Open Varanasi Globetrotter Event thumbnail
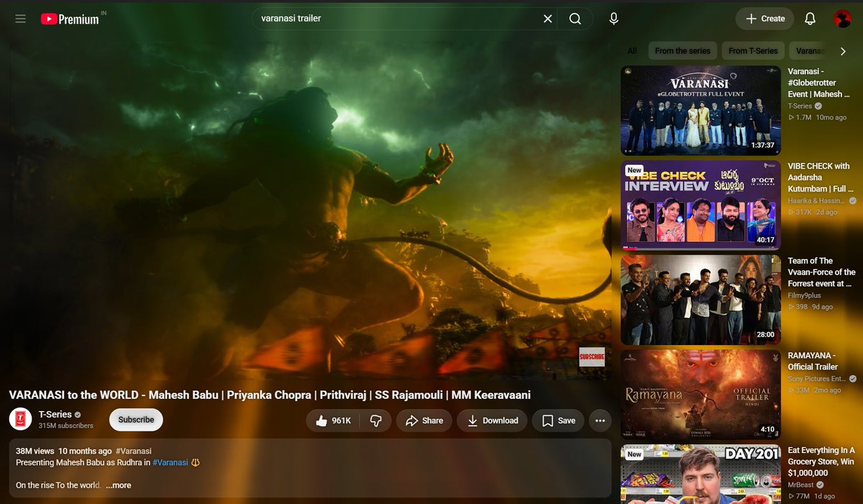Image resolution: width=863 pixels, height=504 pixels. coord(700,111)
